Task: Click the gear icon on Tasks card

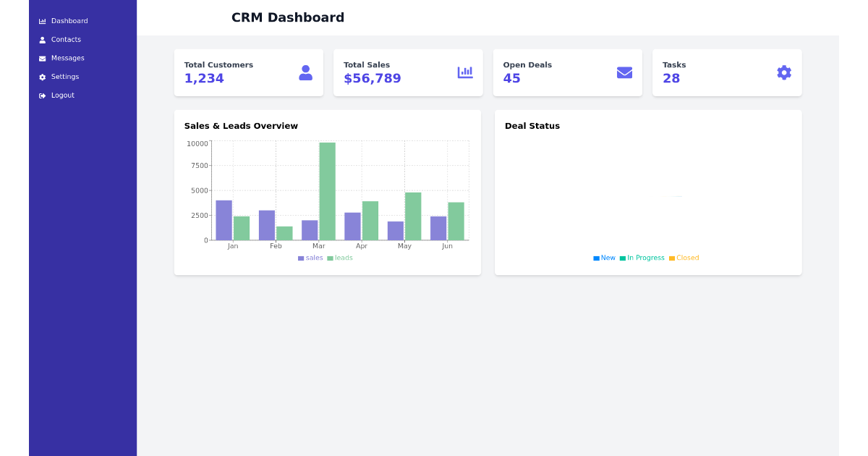Action: tap(784, 72)
